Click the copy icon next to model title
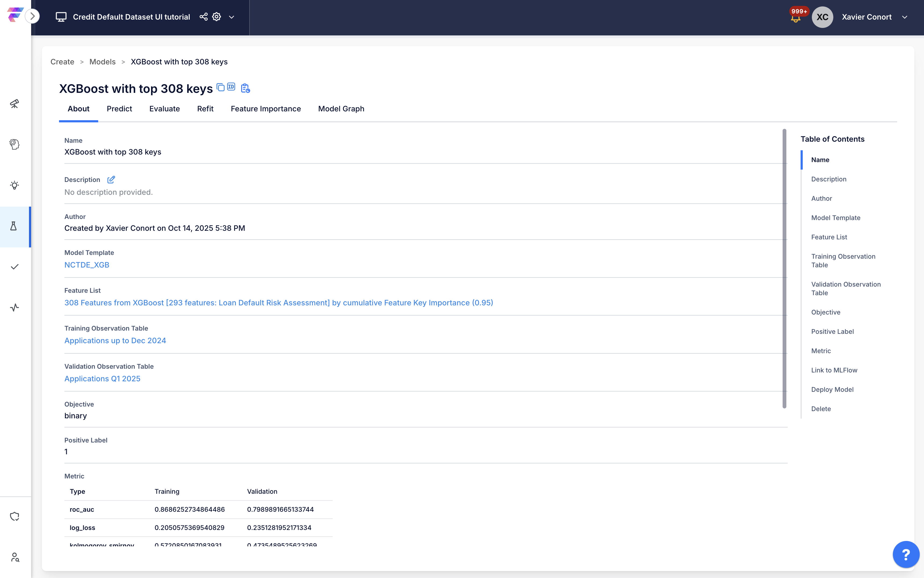Screen dimensions: 924x578 [x=221, y=87]
